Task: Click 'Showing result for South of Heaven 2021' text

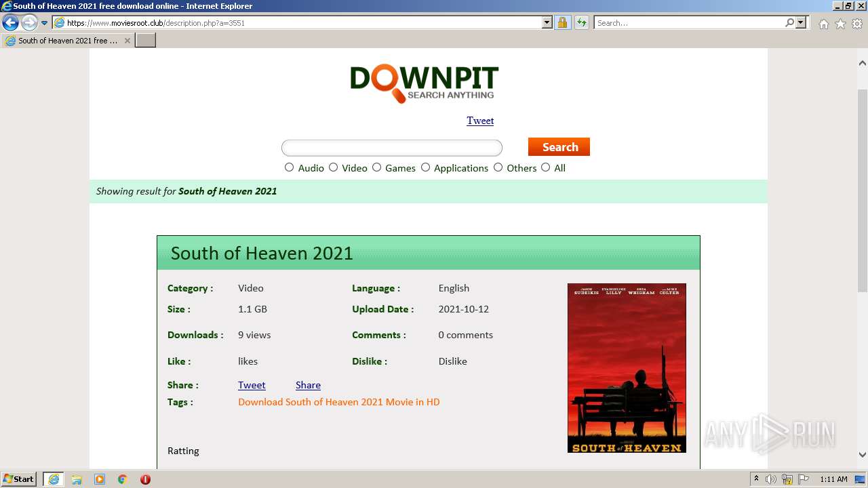Action: pyautogui.click(x=186, y=191)
